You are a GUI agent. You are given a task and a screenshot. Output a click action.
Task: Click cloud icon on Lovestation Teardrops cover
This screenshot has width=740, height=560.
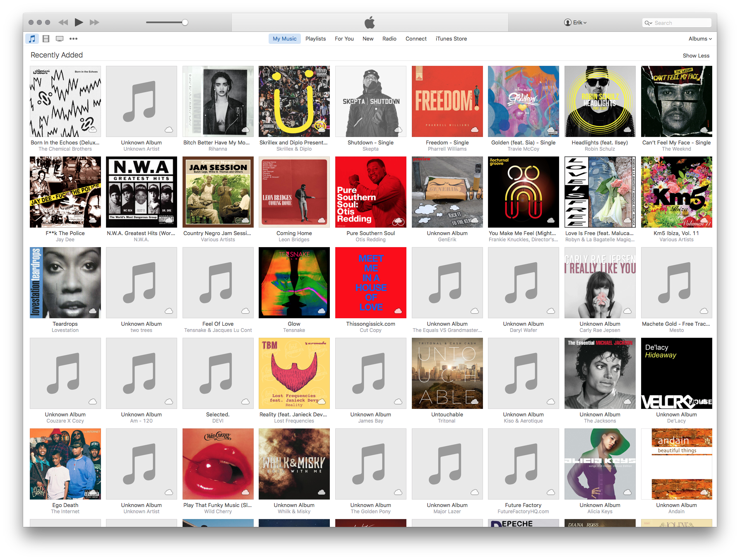[93, 311]
